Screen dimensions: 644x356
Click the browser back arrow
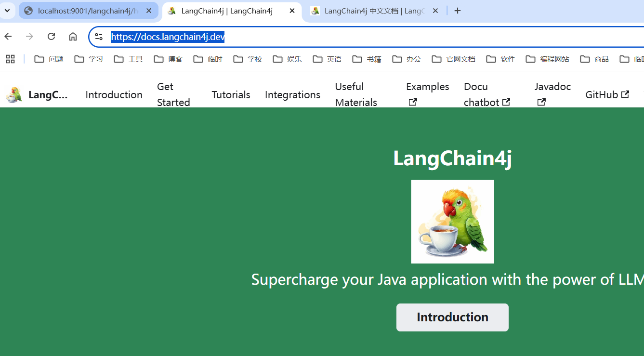(8, 37)
